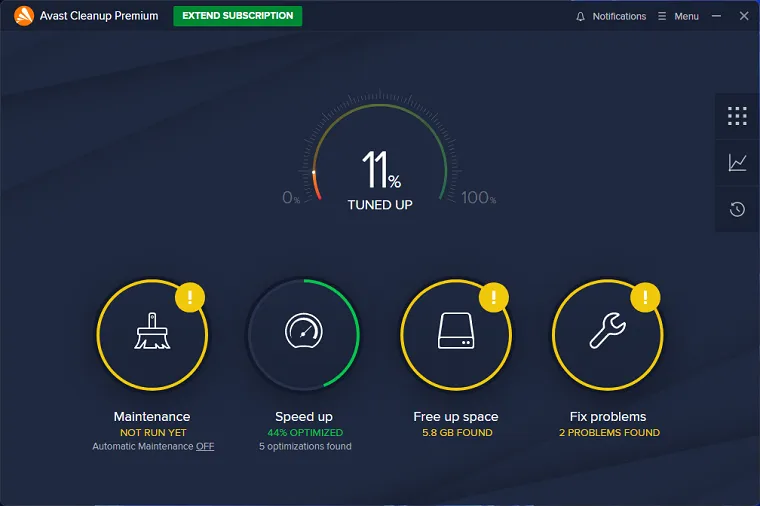Open the history clock icon in sidebar
This screenshot has width=760, height=506.
point(737,209)
